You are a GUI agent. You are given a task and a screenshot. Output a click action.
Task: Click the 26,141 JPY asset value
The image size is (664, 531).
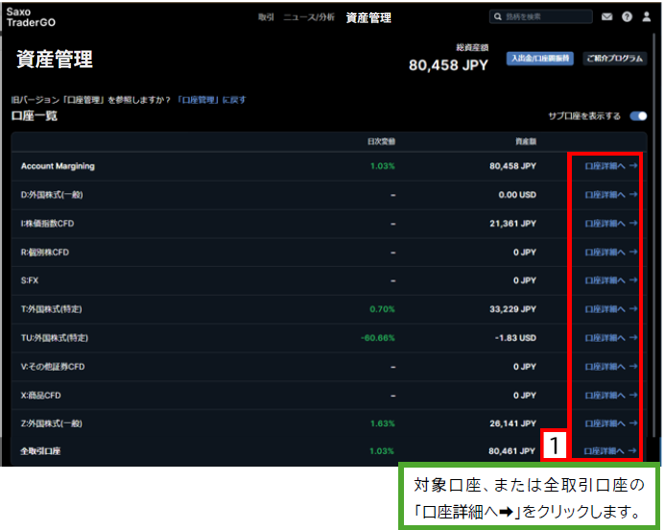(513, 423)
